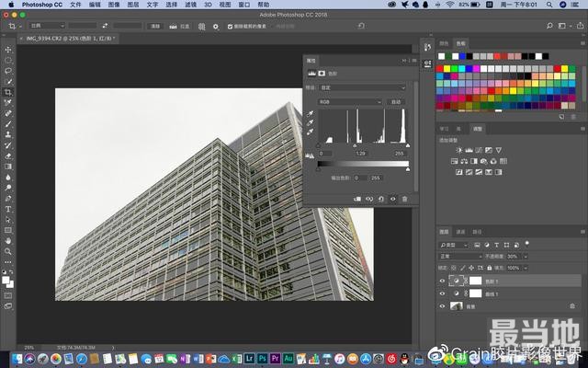Click the black point eyedropper in Levels
Viewport: 588px width, 368px height.
coord(311,112)
